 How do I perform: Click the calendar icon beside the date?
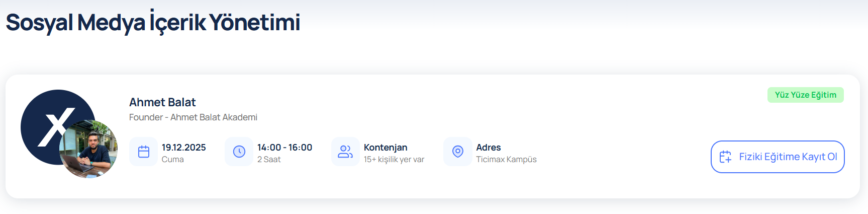pos(144,152)
